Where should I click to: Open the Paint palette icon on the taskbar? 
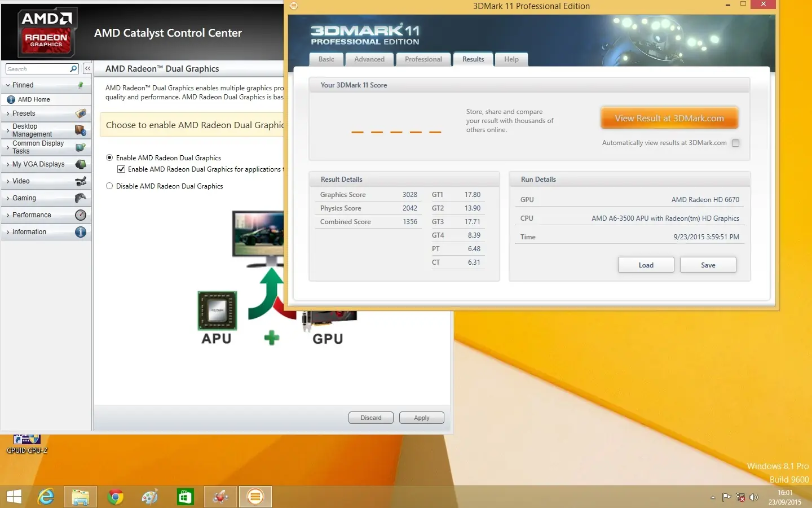click(x=150, y=497)
